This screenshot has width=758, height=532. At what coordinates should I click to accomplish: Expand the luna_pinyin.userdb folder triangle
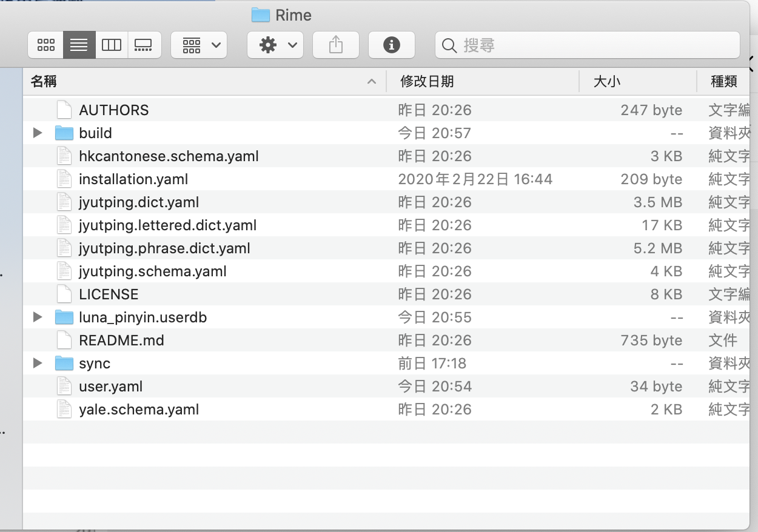click(38, 317)
